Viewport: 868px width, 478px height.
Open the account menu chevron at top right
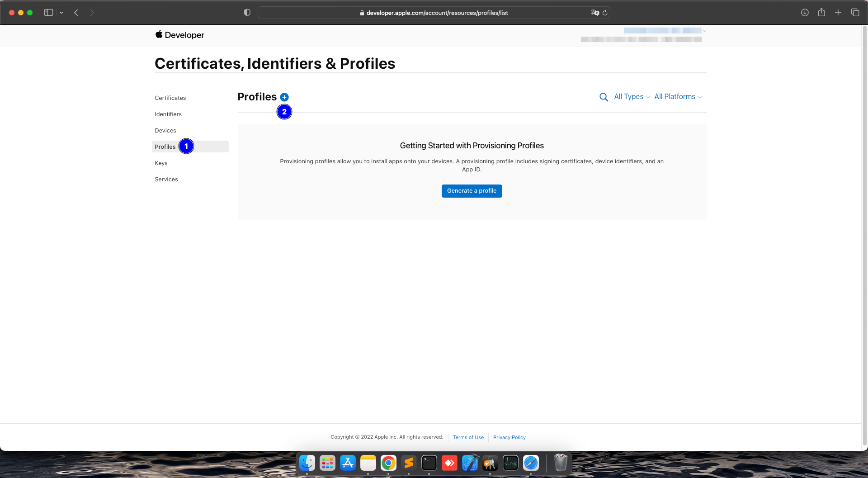(704, 31)
